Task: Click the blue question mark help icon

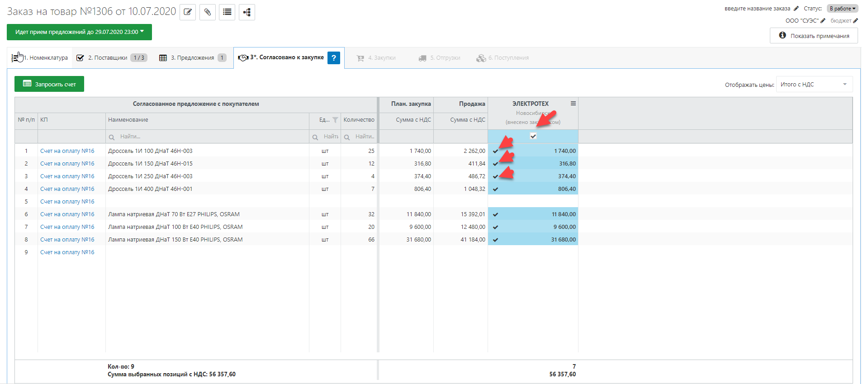Action: [x=334, y=58]
